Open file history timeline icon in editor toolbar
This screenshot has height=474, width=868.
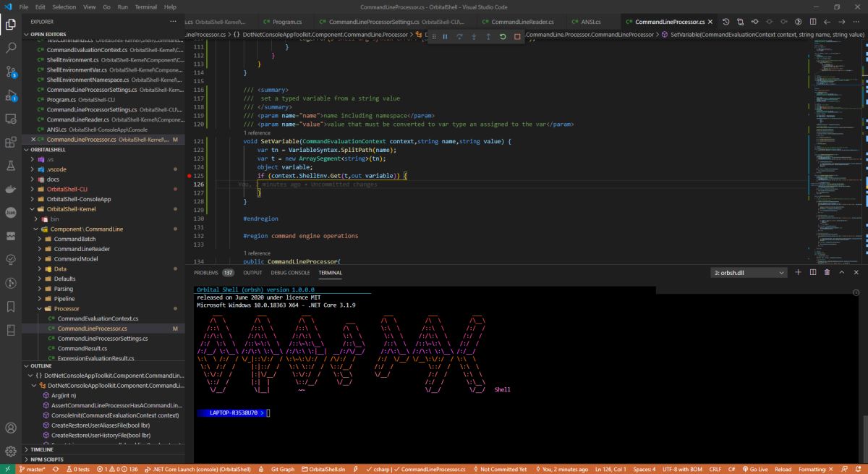click(727, 22)
